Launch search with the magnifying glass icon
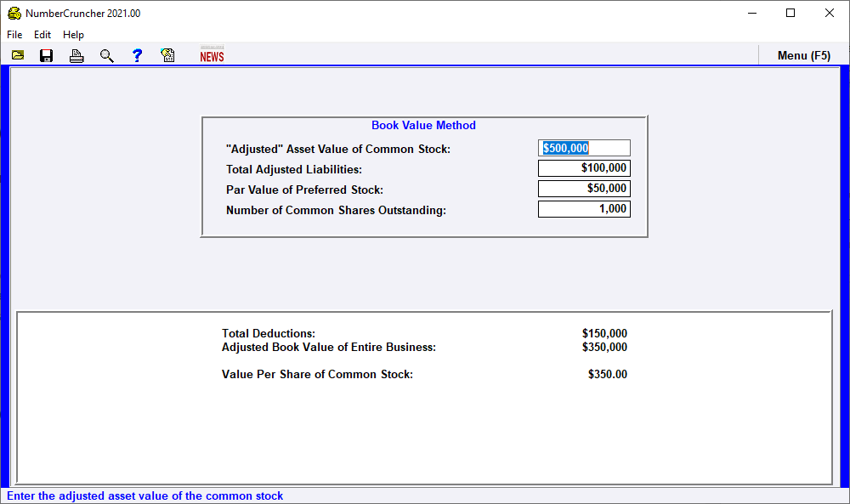The image size is (850, 504). point(107,55)
